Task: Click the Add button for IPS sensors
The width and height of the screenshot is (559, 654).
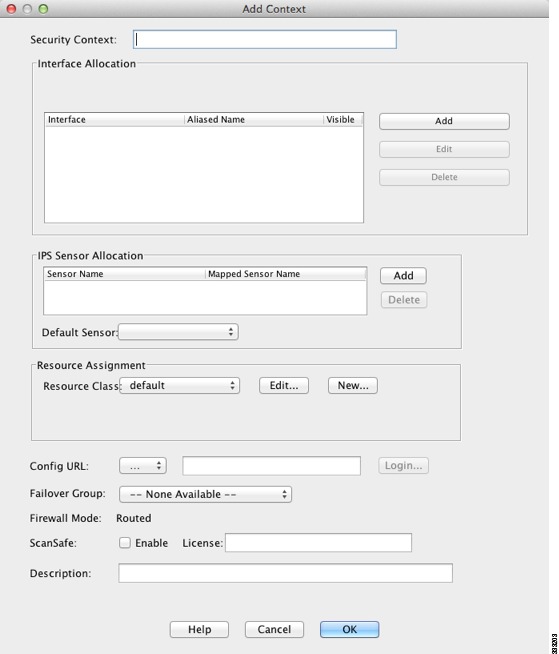Action: tap(403, 276)
